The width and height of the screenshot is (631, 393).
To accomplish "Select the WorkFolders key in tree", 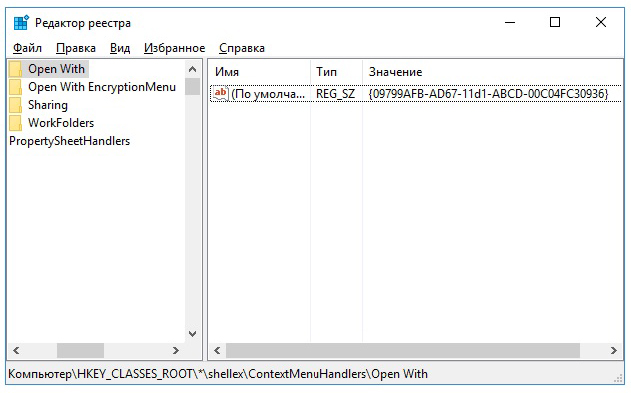I will pyautogui.click(x=61, y=123).
